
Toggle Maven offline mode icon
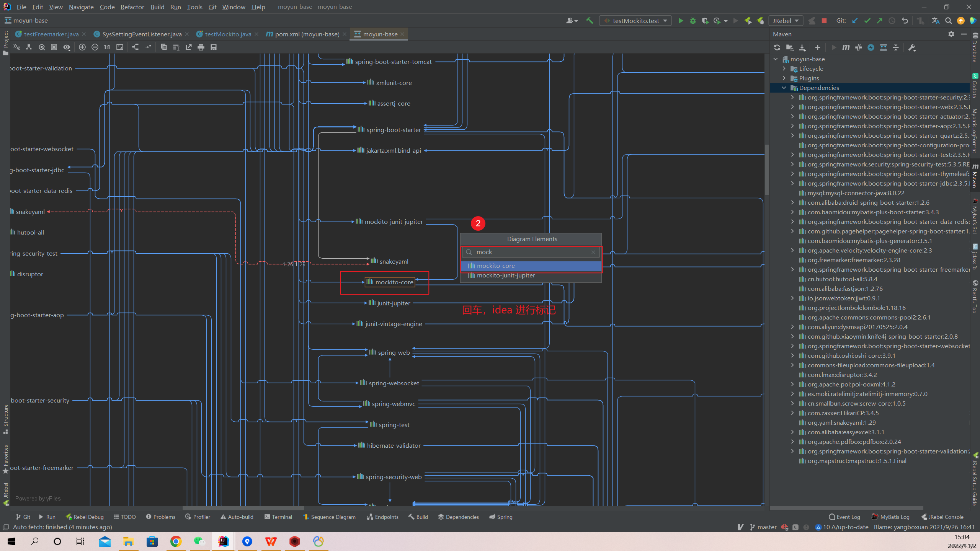click(858, 47)
